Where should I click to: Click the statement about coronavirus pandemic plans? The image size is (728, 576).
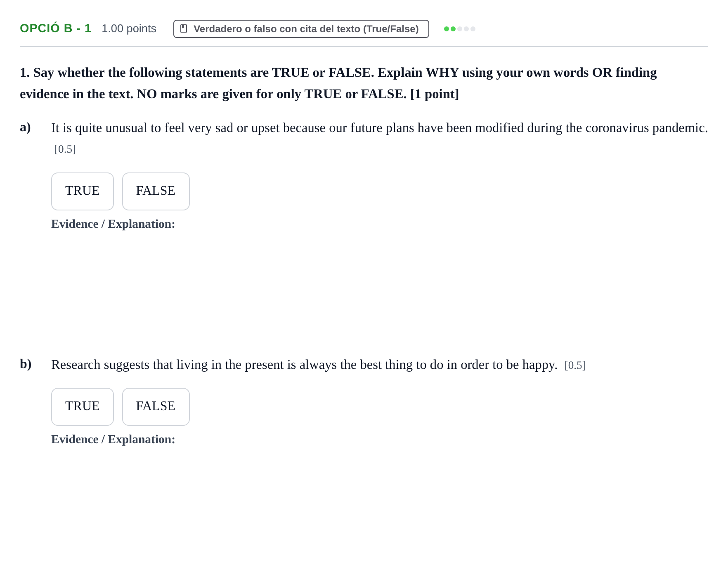[x=380, y=128]
